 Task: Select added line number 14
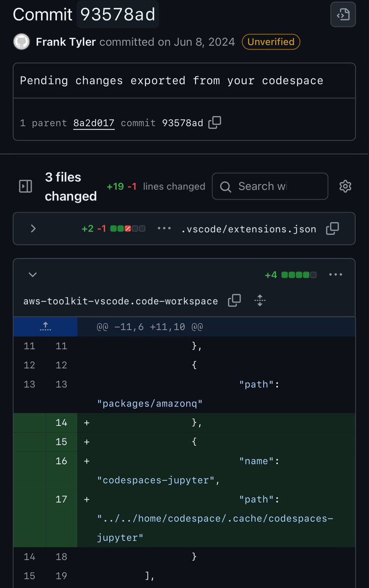pyautogui.click(x=61, y=423)
